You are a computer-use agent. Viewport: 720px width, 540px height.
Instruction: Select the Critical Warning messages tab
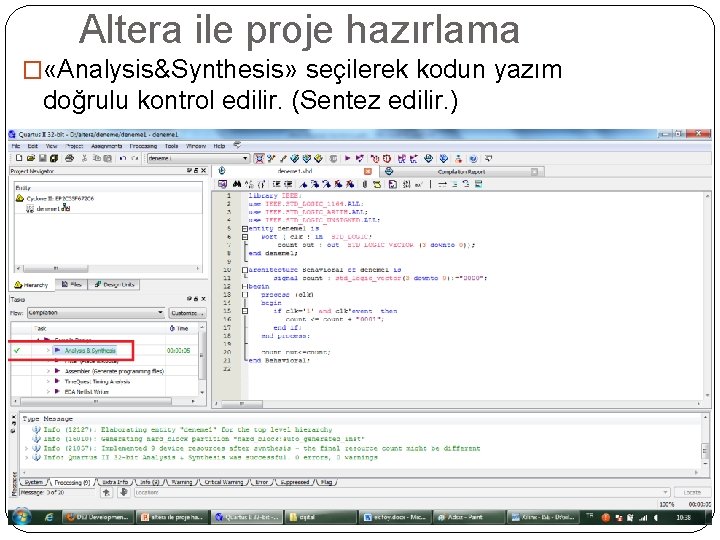pos(224,482)
